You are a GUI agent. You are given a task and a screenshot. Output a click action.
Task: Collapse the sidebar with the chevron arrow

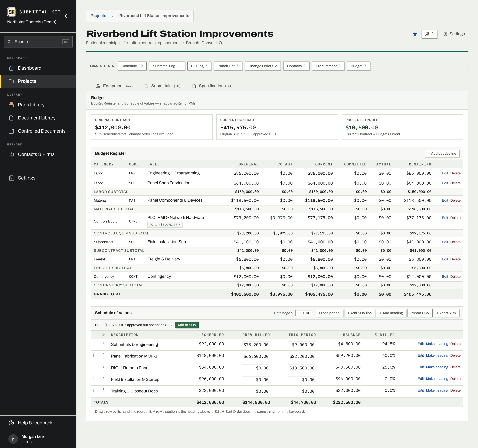point(66,16)
